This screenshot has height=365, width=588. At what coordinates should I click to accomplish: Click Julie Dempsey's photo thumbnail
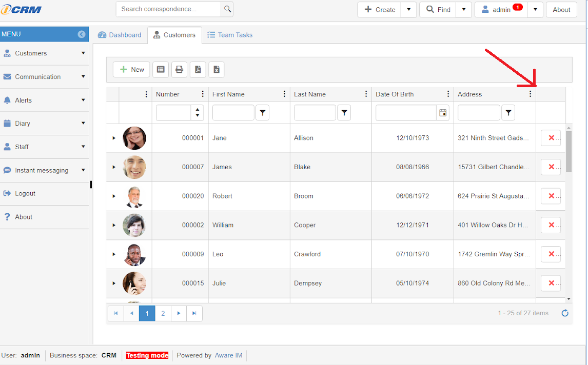(134, 283)
